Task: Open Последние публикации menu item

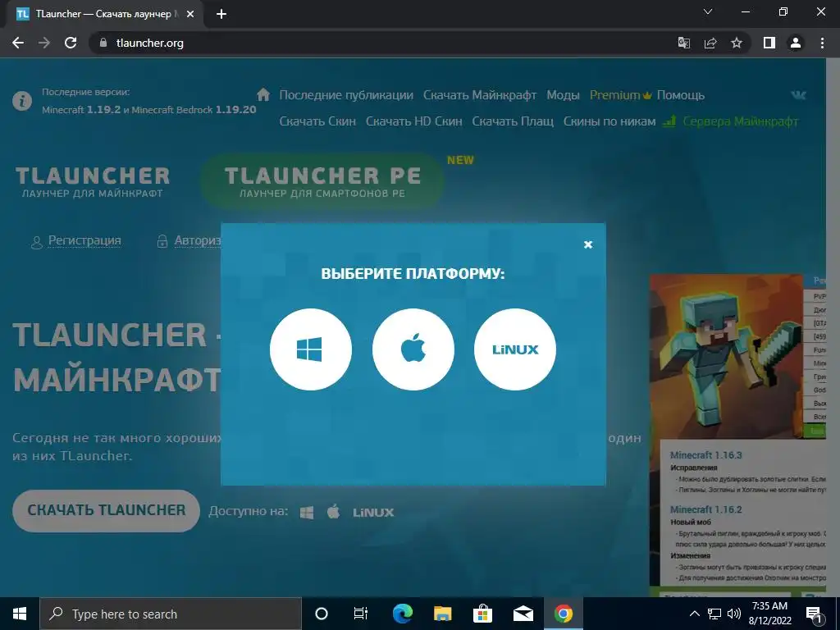Action: tap(346, 95)
